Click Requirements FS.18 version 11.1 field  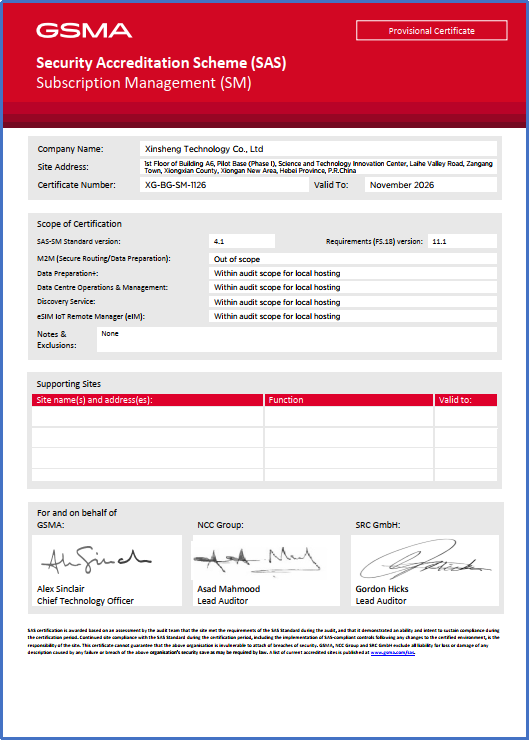pyautogui.click(x=462, y=241)
